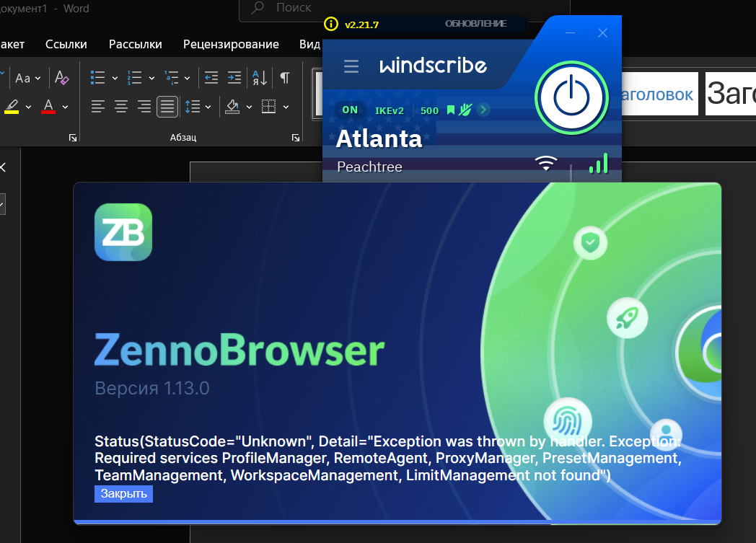The image size is (756, 543).
Task: Click the ОБНОВЛЕНИЕ update button in Windscribe
Action: point(475,24)
